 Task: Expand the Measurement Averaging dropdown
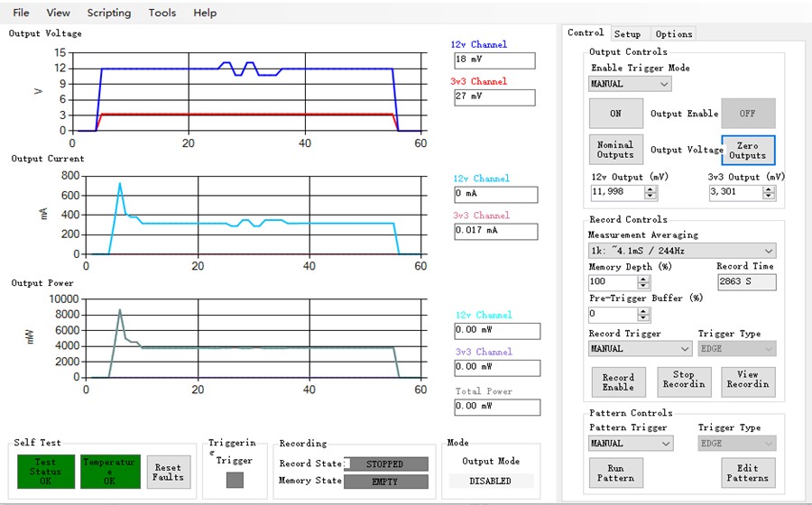pyautogui.click(x=681, y=251)
